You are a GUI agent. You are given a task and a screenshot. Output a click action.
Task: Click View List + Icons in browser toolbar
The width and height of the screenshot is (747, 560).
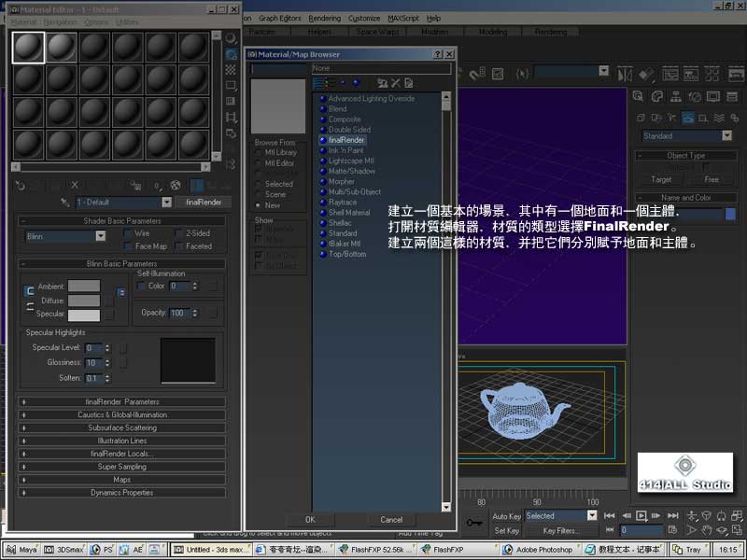point(330,83)
